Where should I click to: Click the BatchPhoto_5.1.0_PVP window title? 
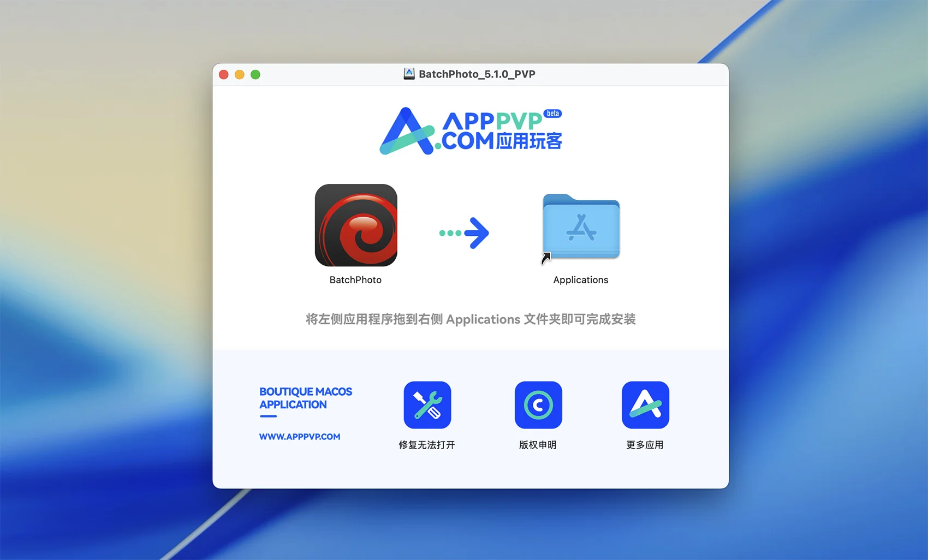tap(477, 74)
